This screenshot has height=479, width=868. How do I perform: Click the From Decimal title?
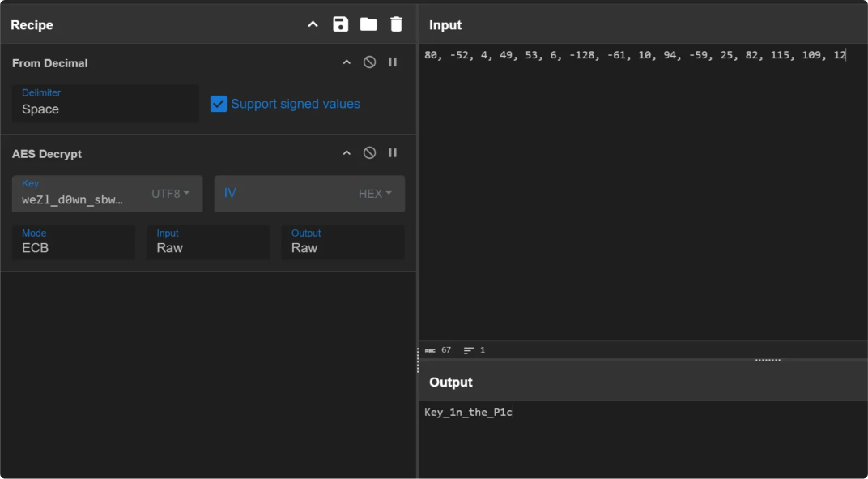pyautogui.click(x=50, y=63)
